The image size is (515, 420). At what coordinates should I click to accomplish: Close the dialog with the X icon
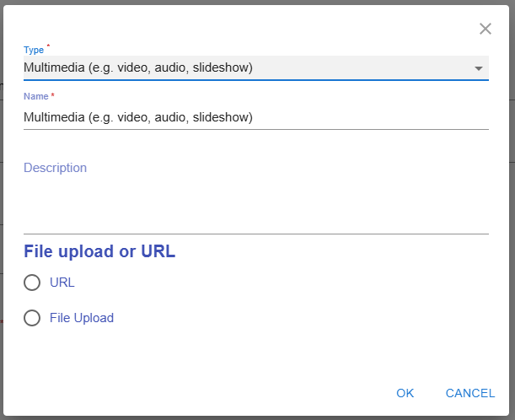485,29
